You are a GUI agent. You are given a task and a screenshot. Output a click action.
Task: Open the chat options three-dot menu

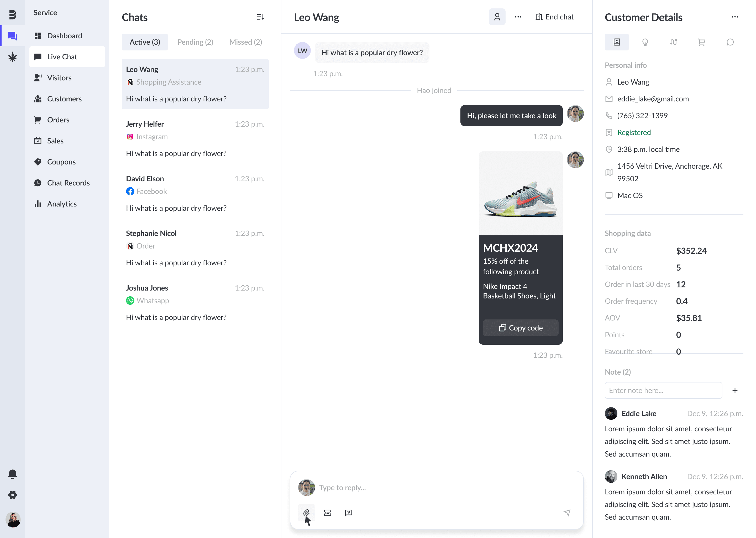click(x=518, y=17)
